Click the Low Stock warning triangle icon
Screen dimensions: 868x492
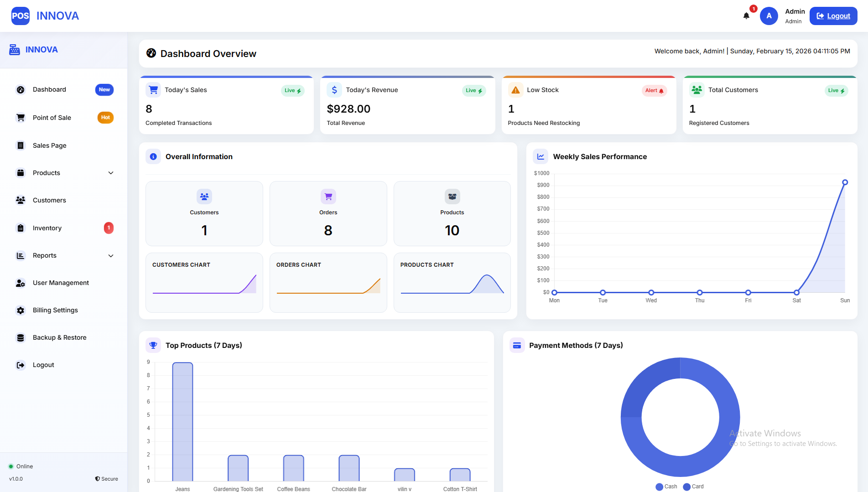click(515, 90)
